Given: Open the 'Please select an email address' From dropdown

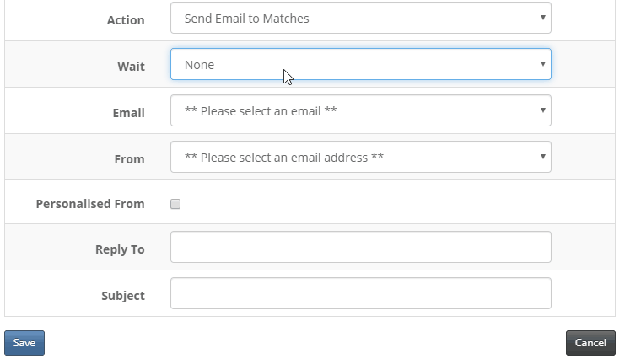Looking at the screenshot, I should click(x=361, y=157).
